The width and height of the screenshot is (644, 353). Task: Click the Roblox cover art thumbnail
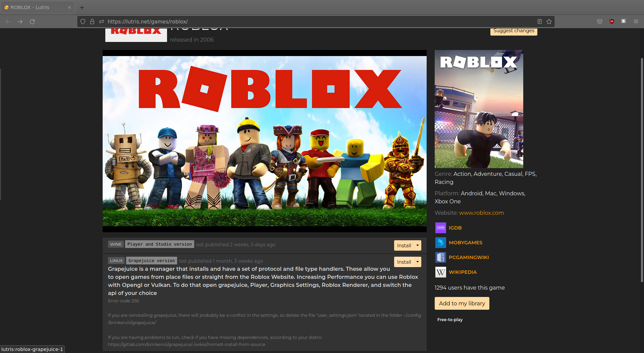tap(479, 109)
